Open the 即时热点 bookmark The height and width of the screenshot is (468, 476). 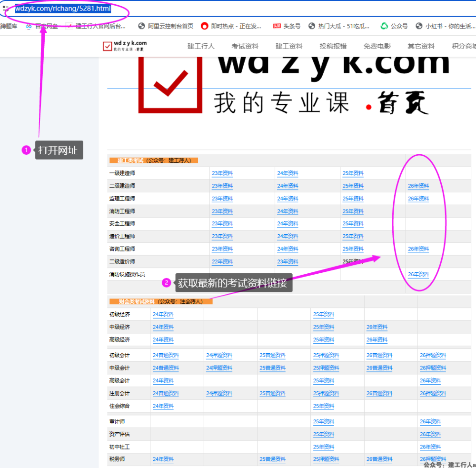231,26
